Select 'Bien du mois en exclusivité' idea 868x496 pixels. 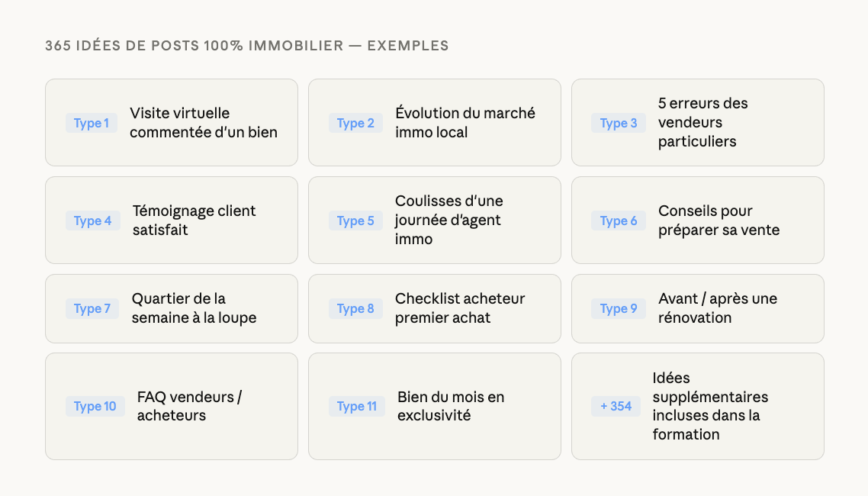(450, 406)
